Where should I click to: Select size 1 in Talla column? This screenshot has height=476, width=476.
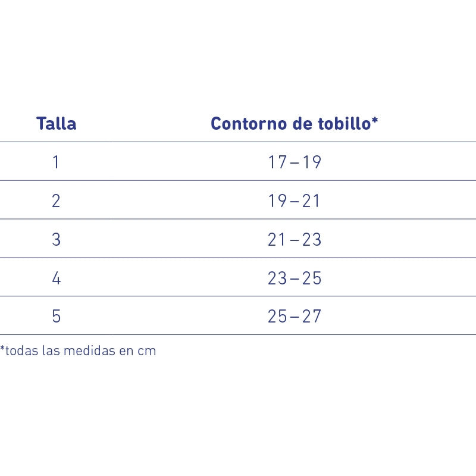[x=56, y=162]
